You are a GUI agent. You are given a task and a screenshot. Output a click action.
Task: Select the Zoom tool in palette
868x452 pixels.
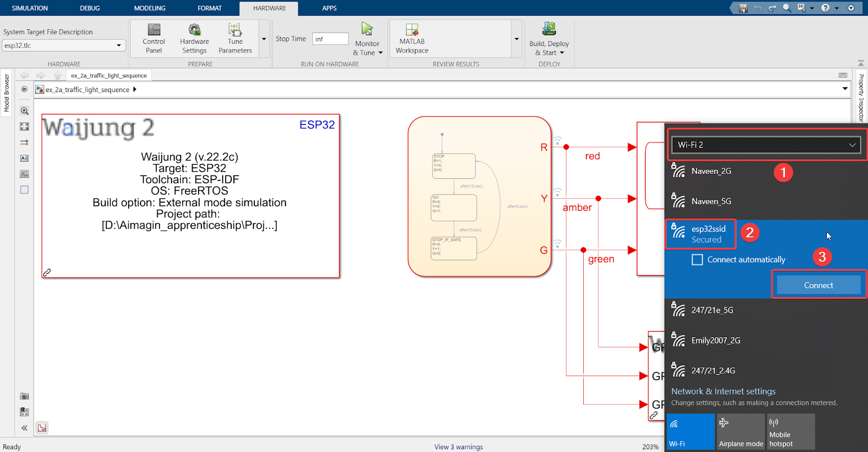click(24, 111)
